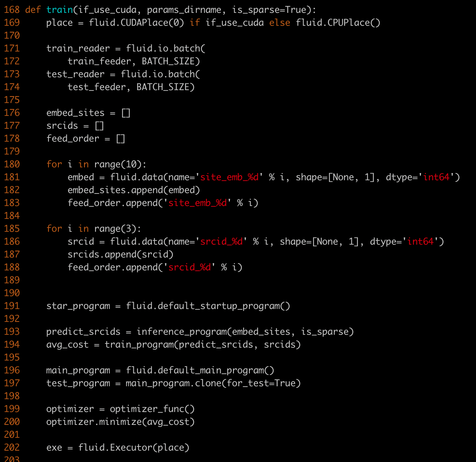Screen dimensions: 476x462
Task: Click 'fluid.io.batch(' on line 173
Action: (160, 74)
